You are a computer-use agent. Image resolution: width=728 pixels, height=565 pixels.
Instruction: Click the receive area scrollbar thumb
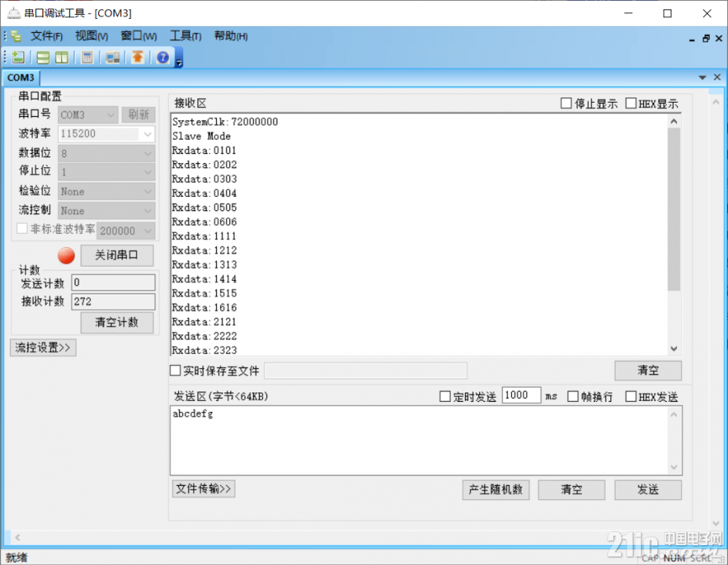click(674, 210)
